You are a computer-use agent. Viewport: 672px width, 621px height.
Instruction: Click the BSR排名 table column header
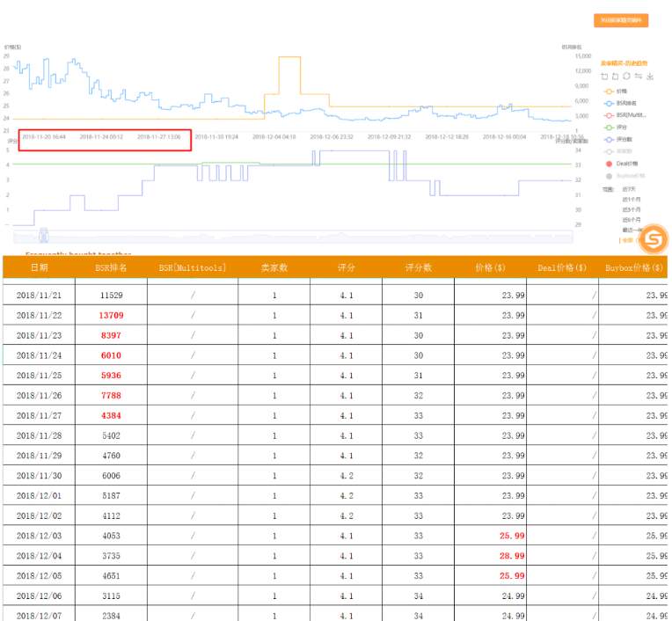[111, 267]
